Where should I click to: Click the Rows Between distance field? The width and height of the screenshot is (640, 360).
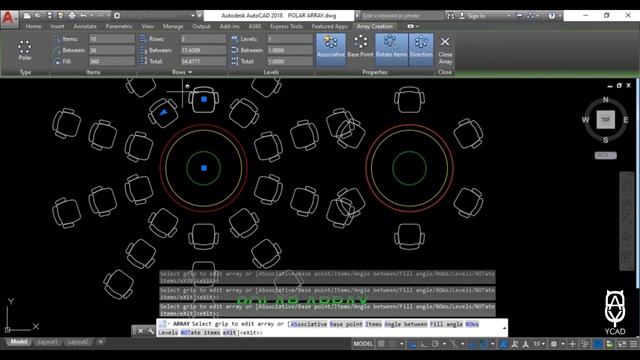[203, 50]
